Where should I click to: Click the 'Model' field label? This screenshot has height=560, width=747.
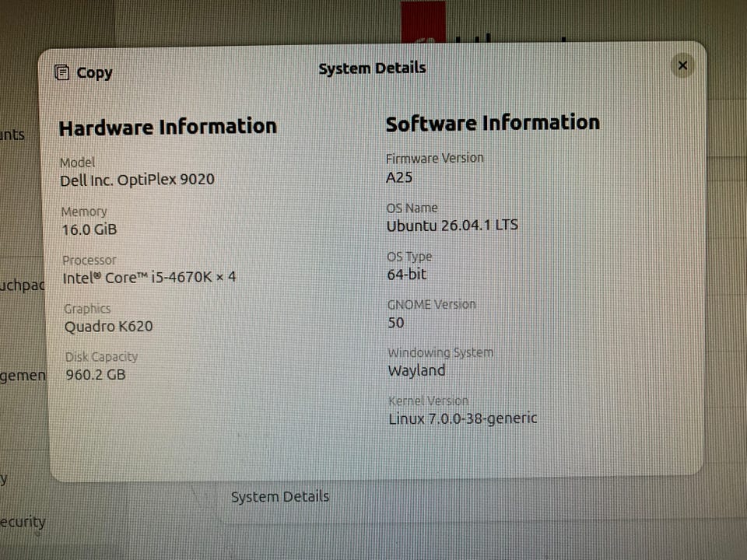coord(77,163)
